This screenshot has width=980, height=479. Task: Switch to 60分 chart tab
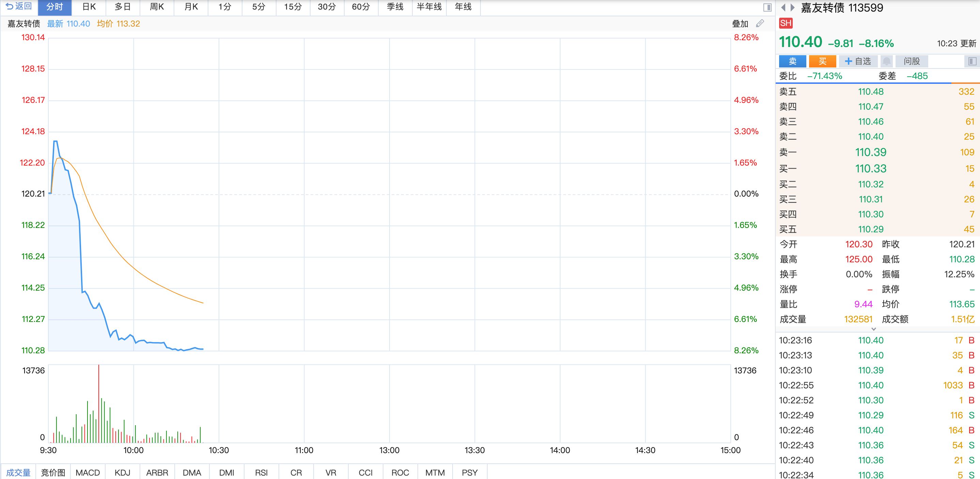(x=361, y=7)
